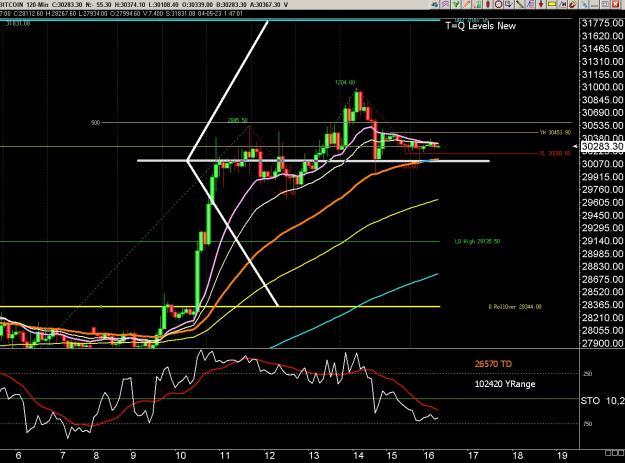Click the green bars toolbar icon
The image size is (625, 463).
pos(478,4)
